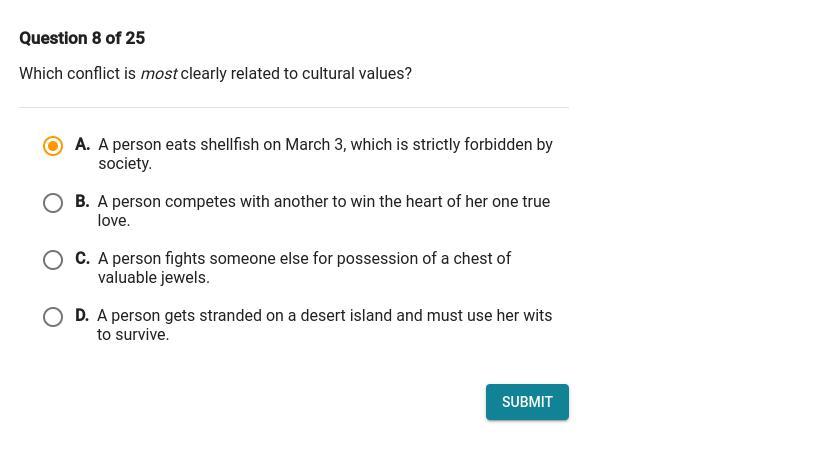Click the bold letter A label
The image size is (819, 459).
click(x=82, y=145)
